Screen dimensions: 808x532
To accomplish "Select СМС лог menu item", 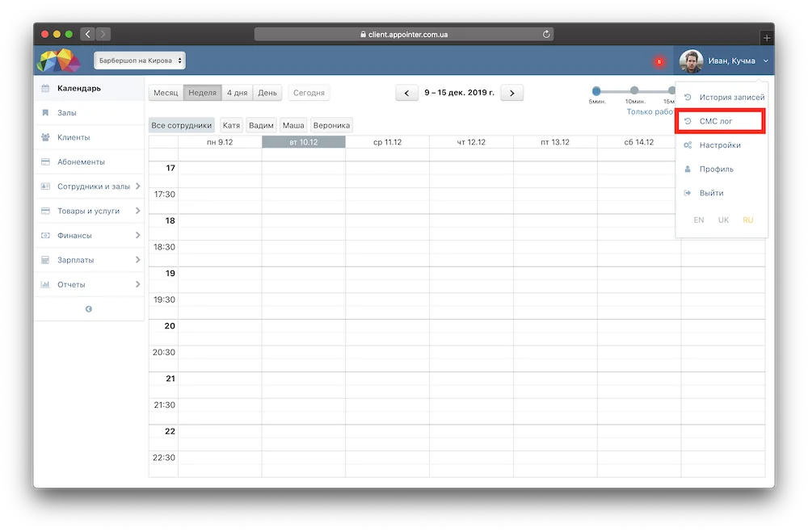I will [721, 121].
